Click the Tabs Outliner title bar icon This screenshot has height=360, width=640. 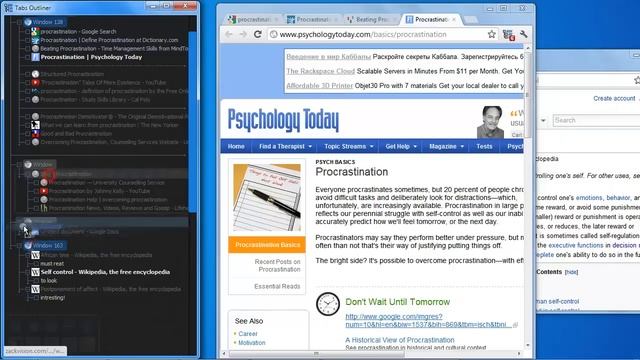[x=9, y=7]
